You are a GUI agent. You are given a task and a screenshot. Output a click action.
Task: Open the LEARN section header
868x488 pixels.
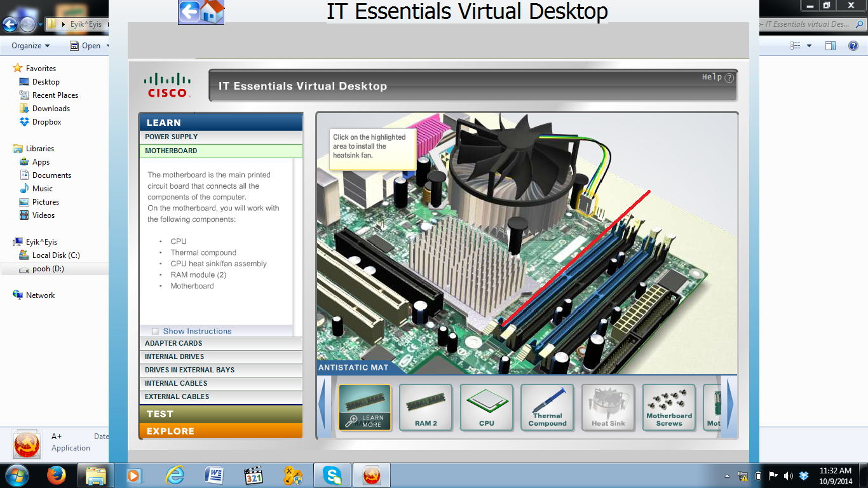(x=220, y=122)
